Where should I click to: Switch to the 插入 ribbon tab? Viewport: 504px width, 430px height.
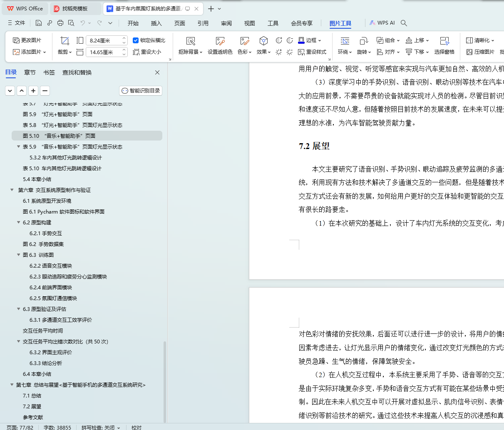[156, 23]
